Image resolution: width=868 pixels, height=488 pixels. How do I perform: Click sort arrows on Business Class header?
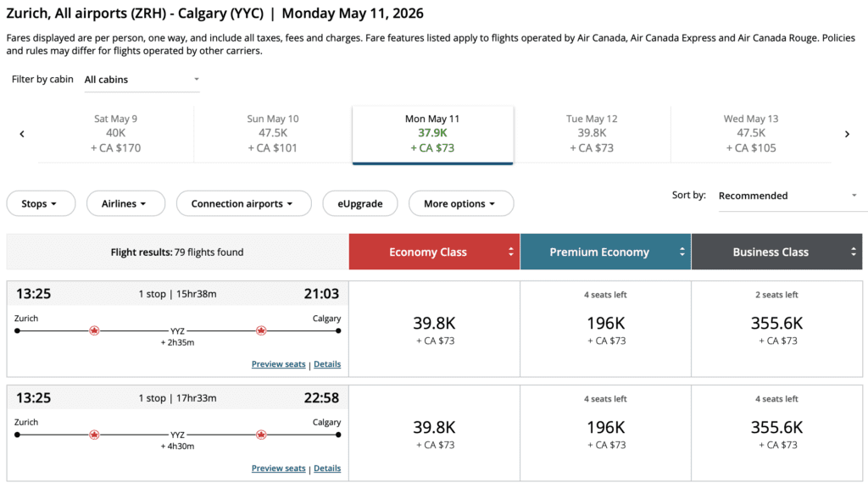click(x=854, y=252)
